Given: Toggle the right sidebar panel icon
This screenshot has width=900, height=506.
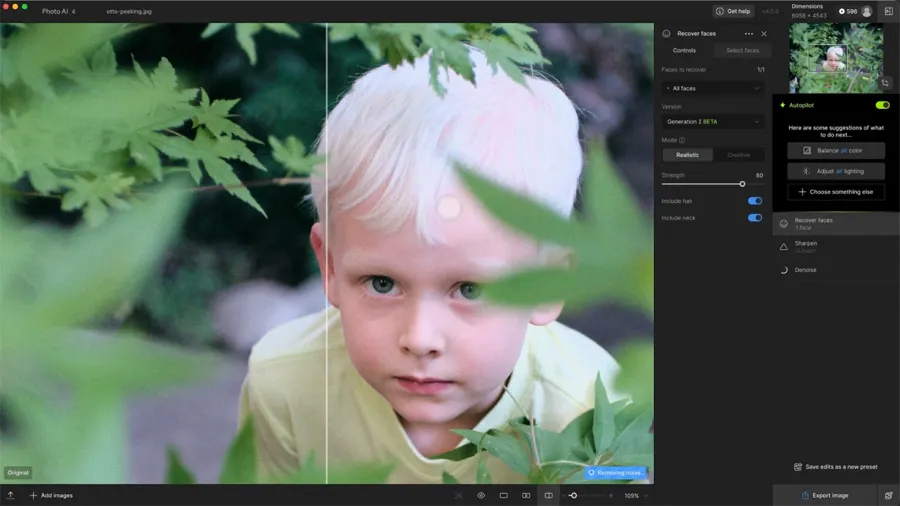Looking at the screenshot, I should (x=888, y=11).
